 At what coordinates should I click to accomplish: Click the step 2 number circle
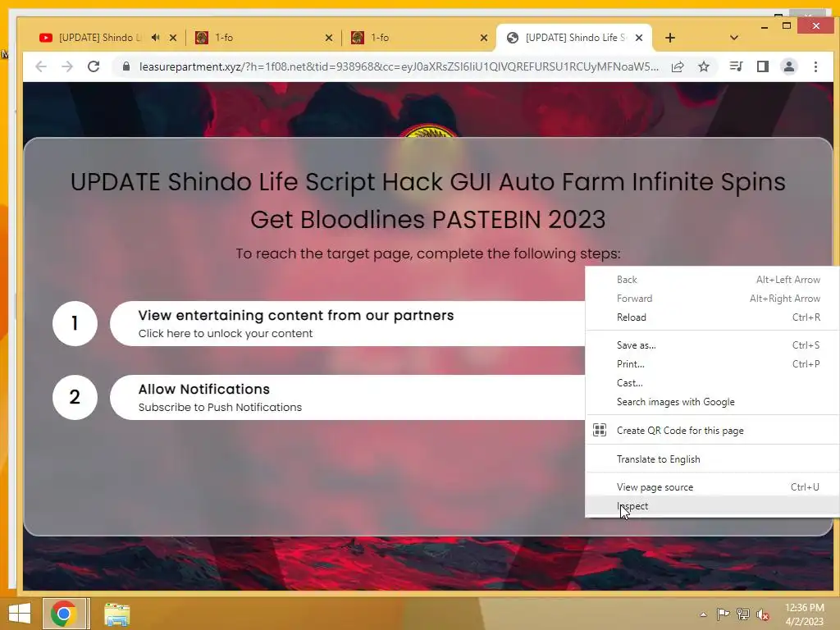pos(75,398)
